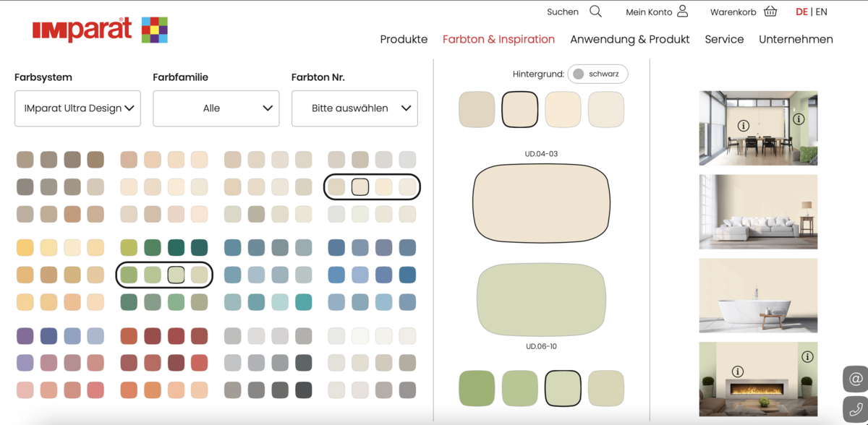Open the Service menu
This screenshot has height=425, width=868.
click(724, 39)
